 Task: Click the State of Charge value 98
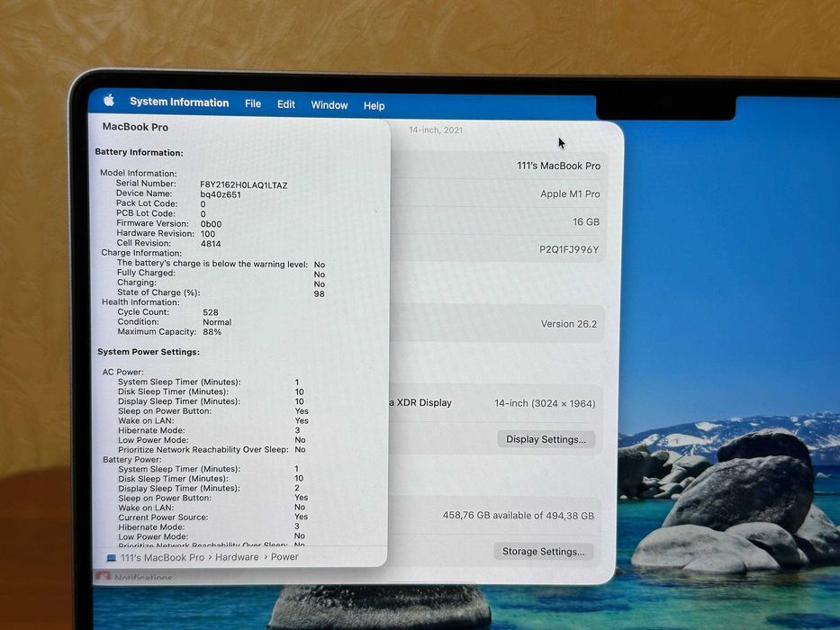click(x=320, y=293)
